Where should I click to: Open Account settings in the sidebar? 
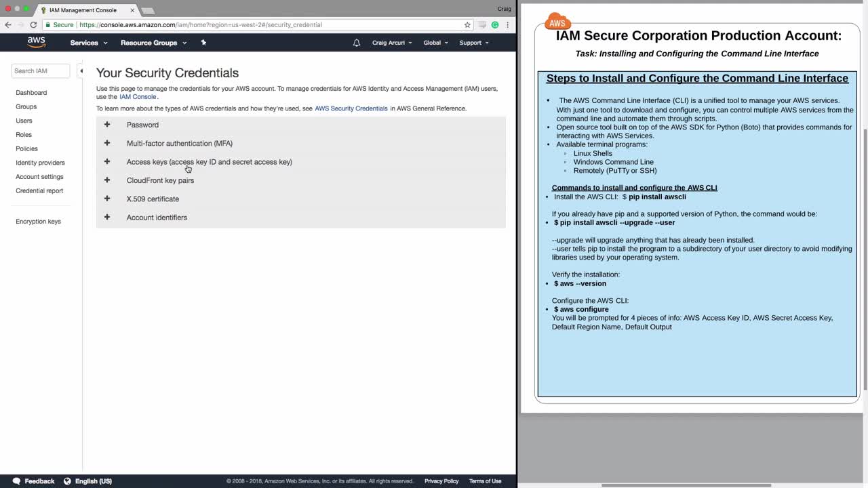39,177
